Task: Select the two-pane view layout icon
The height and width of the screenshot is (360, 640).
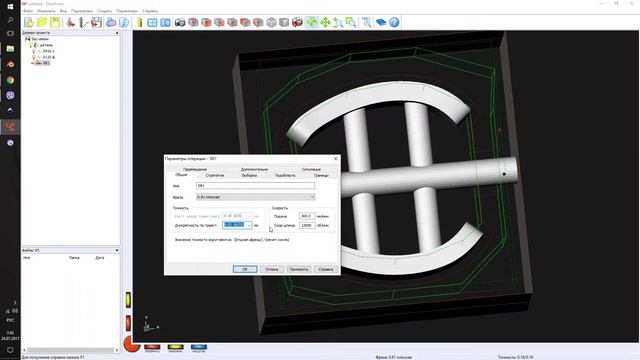Action: coord(165,22)
